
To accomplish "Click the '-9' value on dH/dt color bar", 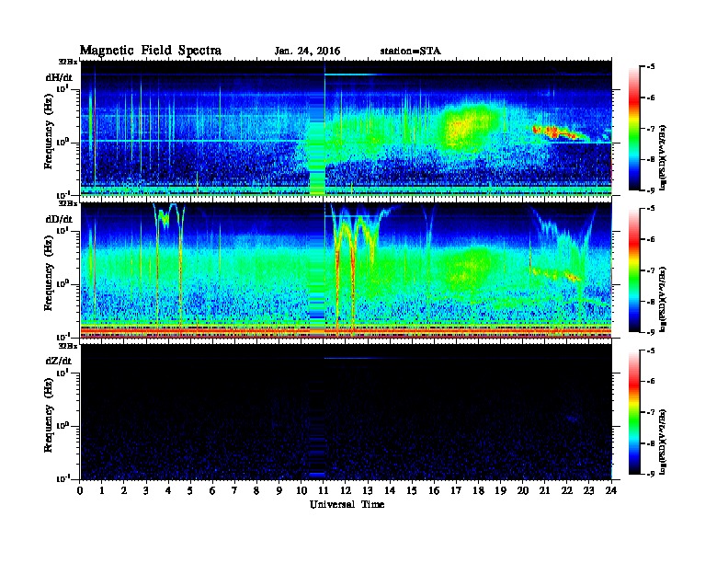I will coord(650,190).
